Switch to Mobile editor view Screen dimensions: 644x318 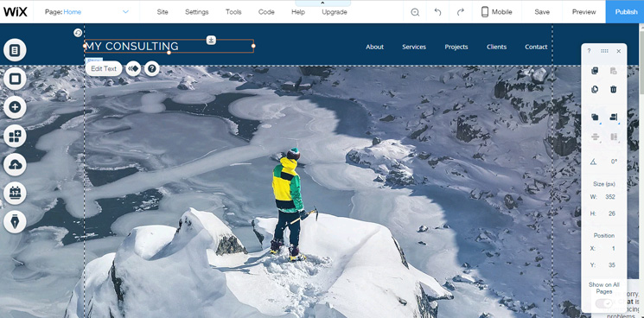point(496,12)
